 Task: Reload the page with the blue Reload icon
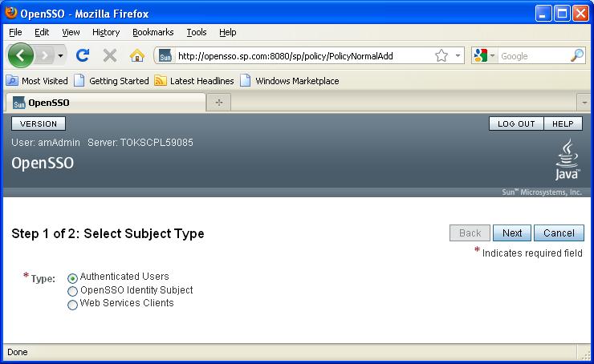click(83, 55)
